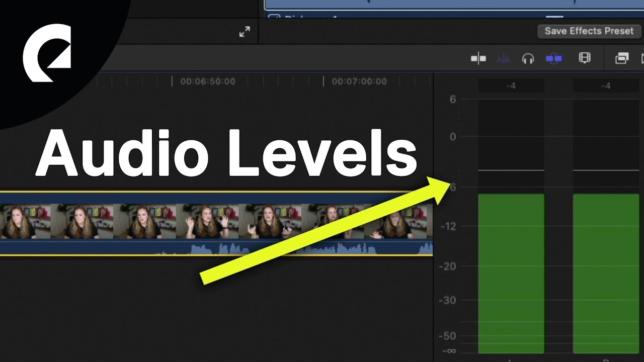644x362 pixels.
Task: Select the clip's filmstrip in the timeline
Action: tap(216, 221)
